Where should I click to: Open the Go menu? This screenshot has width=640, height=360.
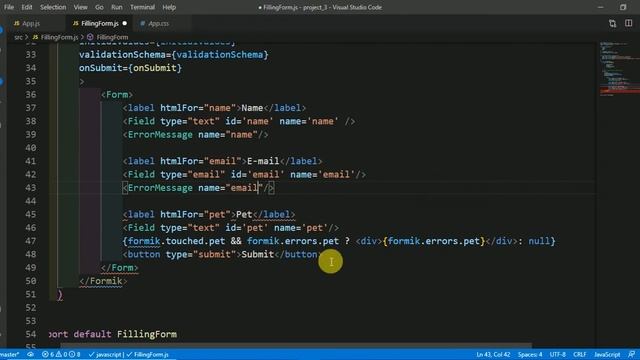(99, 7)
